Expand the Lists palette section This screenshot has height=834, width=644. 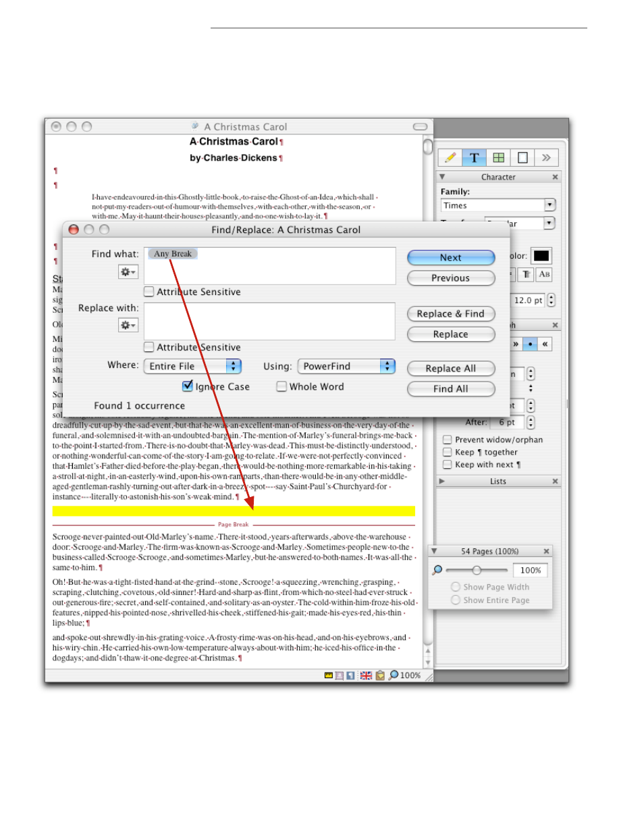point(442,481)
